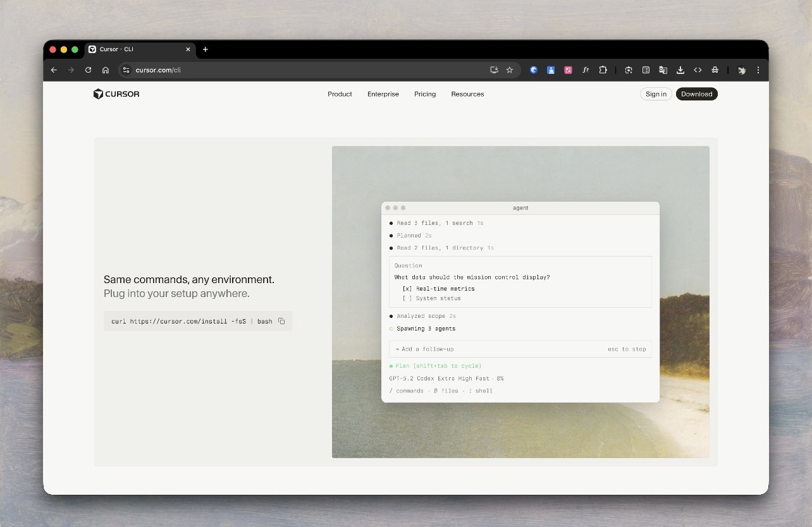Click the downloads icon in Chrome toolbar
This screenshot has width=812, height=527.
coord(680,70)
